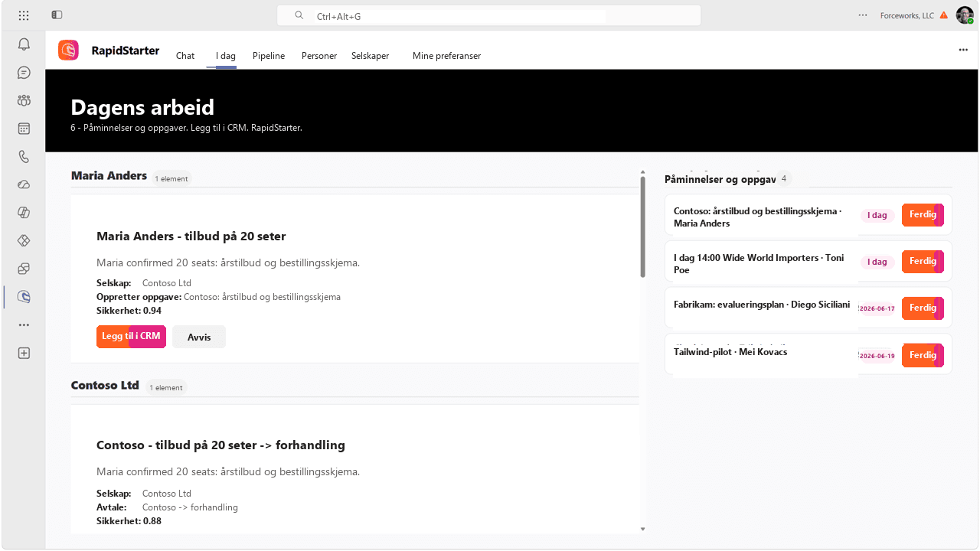The image size is (980, 551).
Task: Go to the Personer tab
Action: (x=319, y=56)
